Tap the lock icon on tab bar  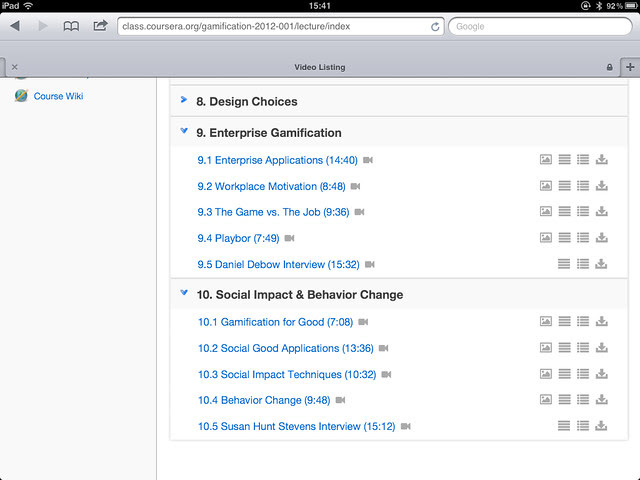tap(609, 67)
